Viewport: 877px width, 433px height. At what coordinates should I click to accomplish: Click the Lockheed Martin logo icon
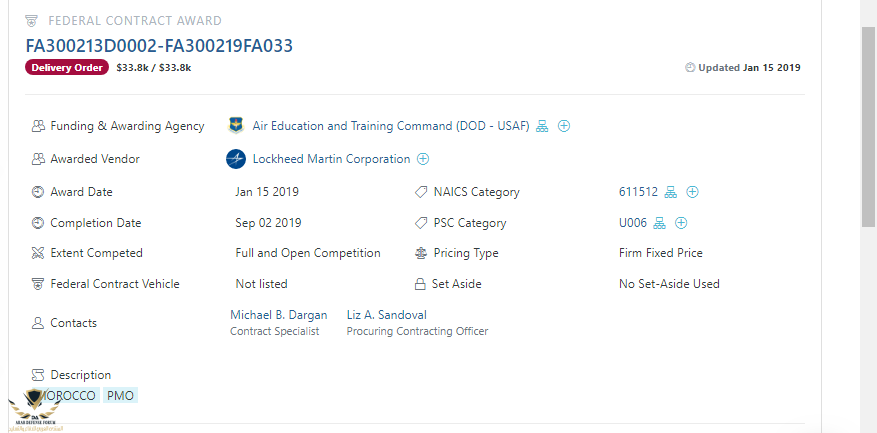click(x=236, y=159)
